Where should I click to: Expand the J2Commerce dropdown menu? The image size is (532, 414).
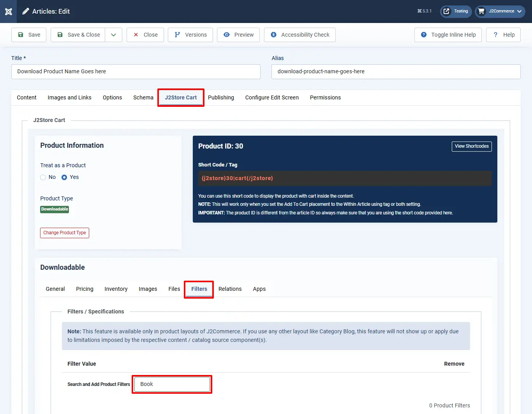(500, 11)
